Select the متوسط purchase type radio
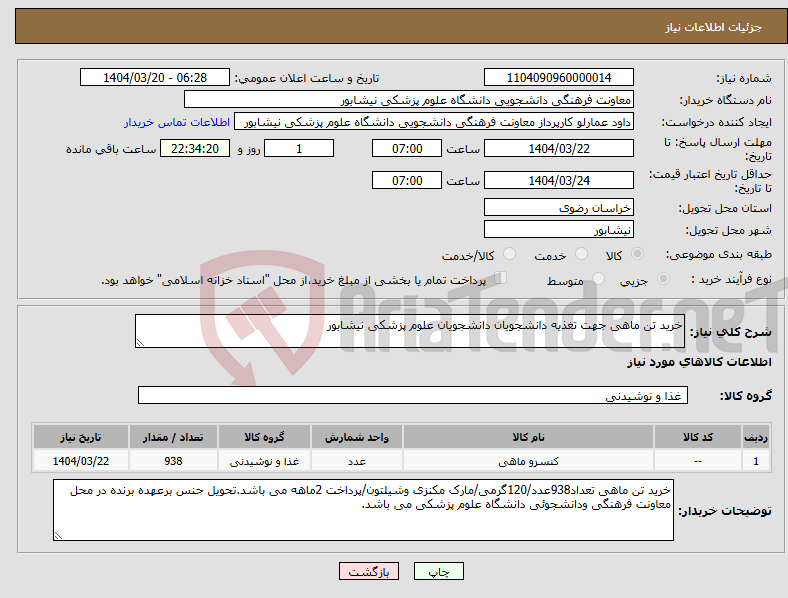This screenshot has height=598, width=788. 598,278
